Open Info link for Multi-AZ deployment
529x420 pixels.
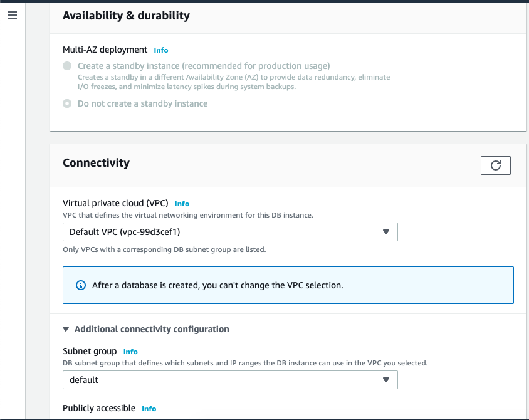(161, 50)
